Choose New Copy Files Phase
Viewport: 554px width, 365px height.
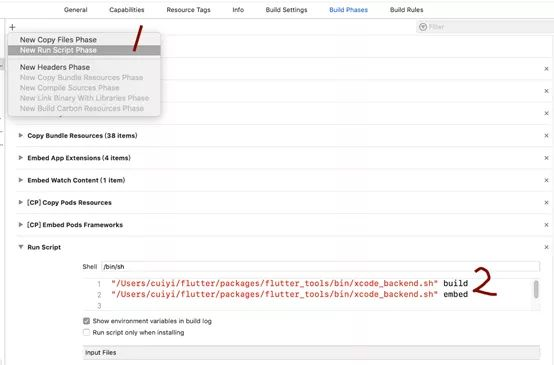click(x=84, y=40)
